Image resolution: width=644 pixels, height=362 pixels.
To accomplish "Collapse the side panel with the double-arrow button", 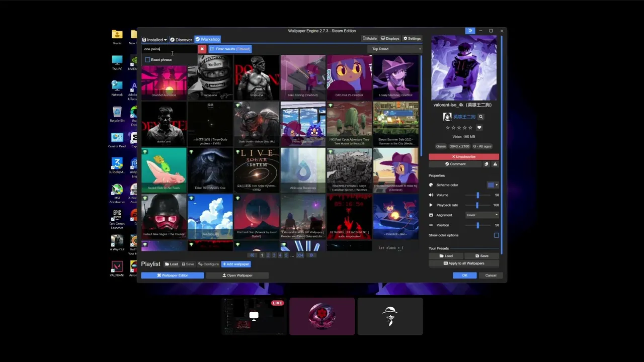I will (x=470, y=31).
